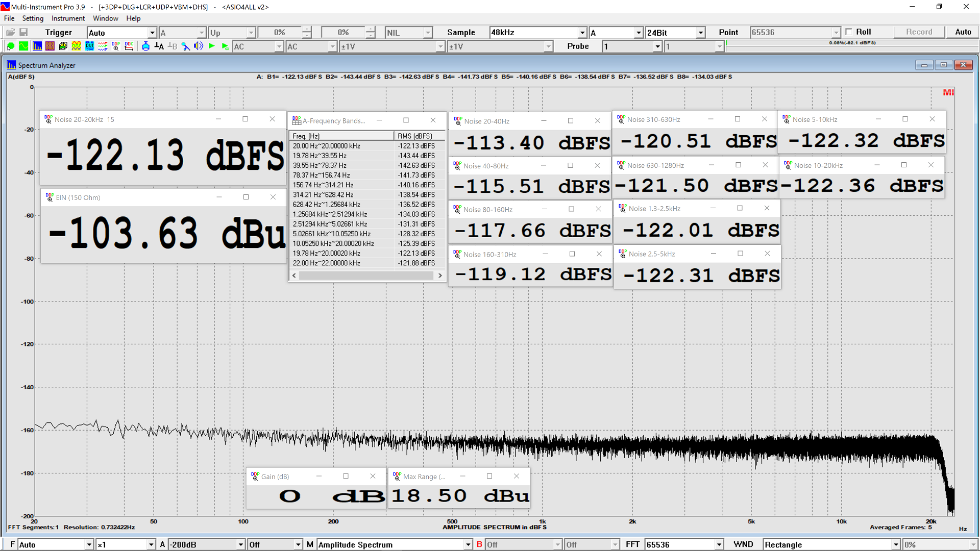Click the Spectrum Analyzer window title icon

(x=12, y=65)
